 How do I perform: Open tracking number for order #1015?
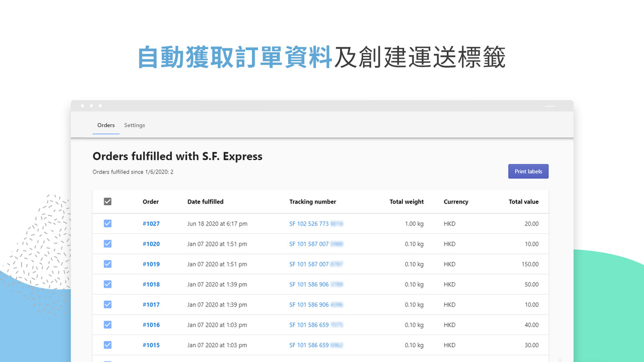coord(316,345)
